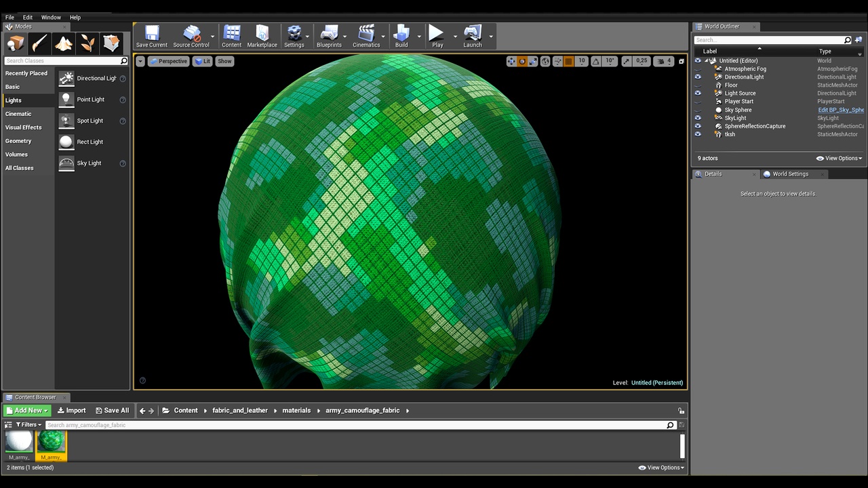Click the Import button
Viewport: 868px width, 488px height.
point(71,411)
